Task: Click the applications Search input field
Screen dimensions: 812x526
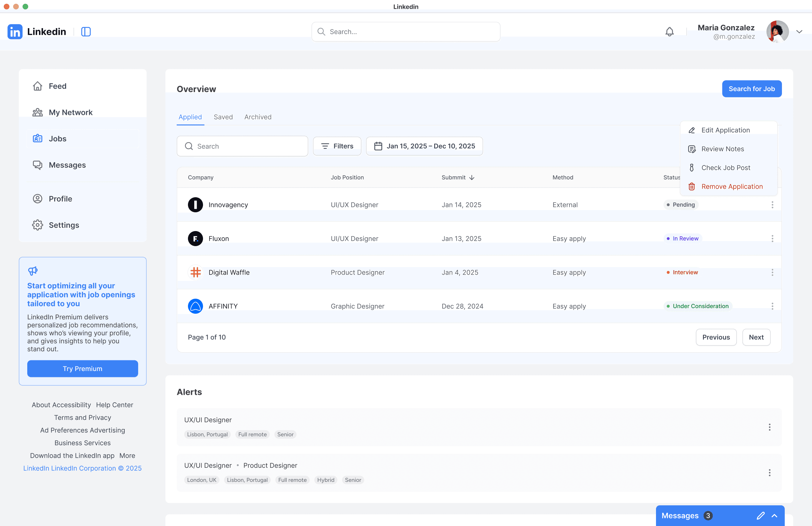Action: coord(242,146)
